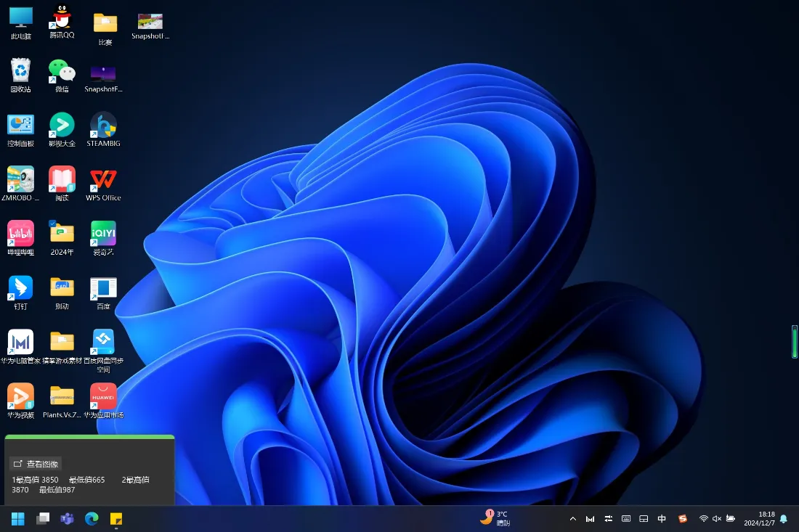The image size is (799, 532).
Task: Open the Wi-Fi network tray icon
Action: [x=704, y=519]
